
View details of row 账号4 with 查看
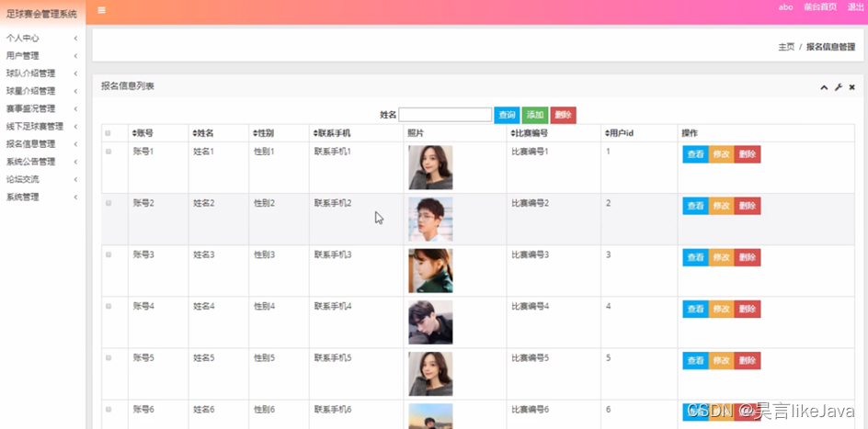[695, 309]
